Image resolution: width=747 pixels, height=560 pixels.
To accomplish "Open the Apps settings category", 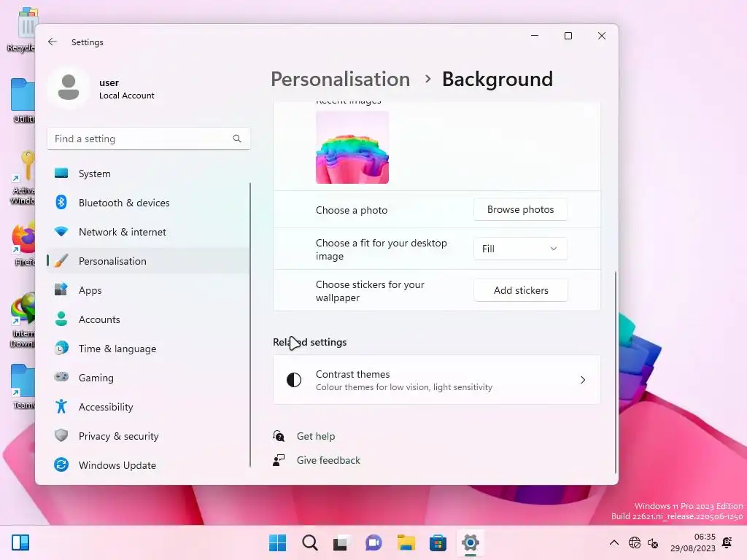I will pyautogui.click(x=149, y=290).
